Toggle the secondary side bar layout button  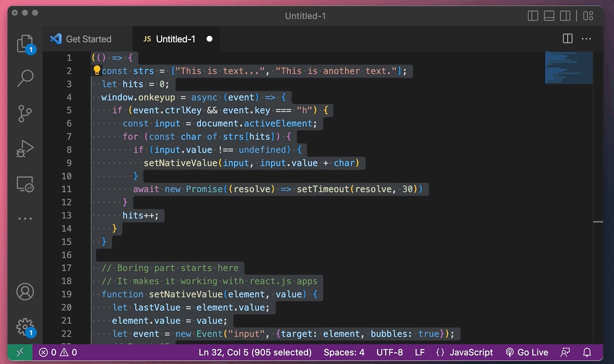[x=565, y=16]
